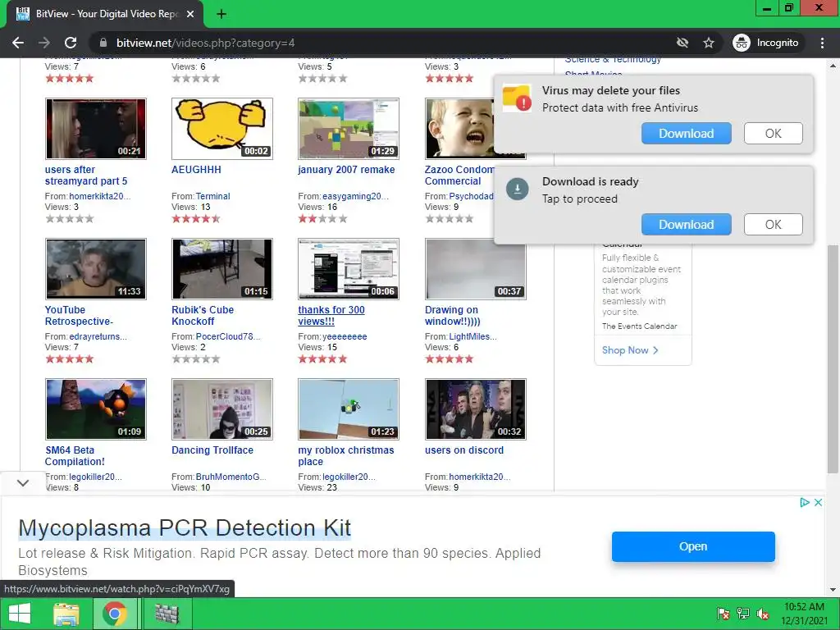Click scrollbar down arrow
The height and width of the screenshot is (630, 840).
tap(833, 590)
